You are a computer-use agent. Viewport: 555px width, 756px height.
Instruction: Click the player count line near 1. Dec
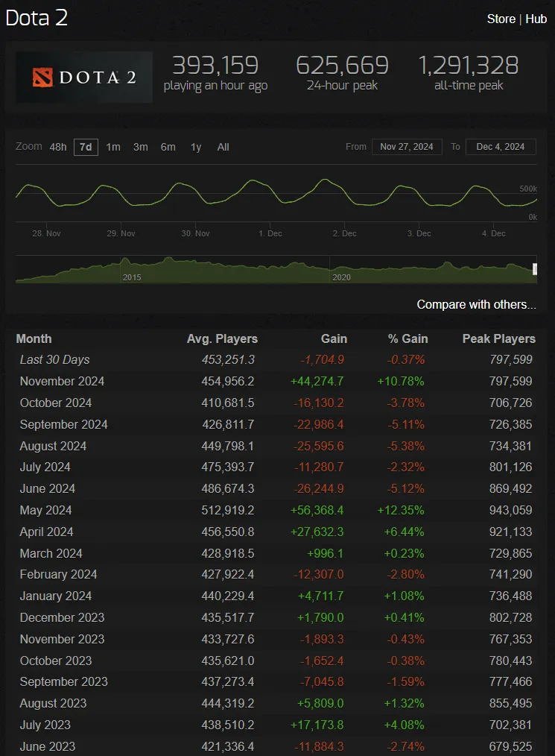257,182
